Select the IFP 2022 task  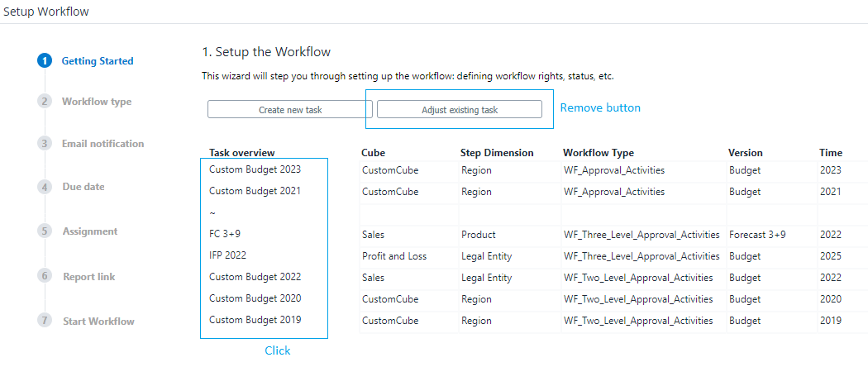click(x=228, y=255)
